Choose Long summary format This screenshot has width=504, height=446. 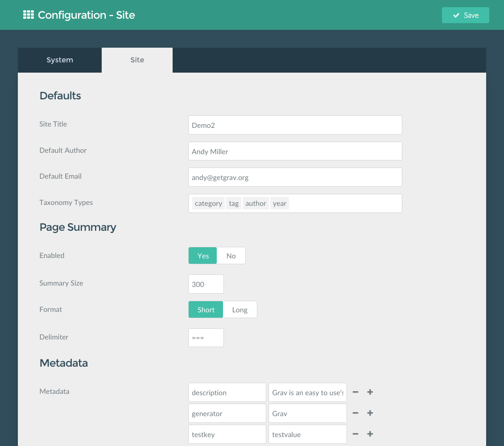coord(240,310)
